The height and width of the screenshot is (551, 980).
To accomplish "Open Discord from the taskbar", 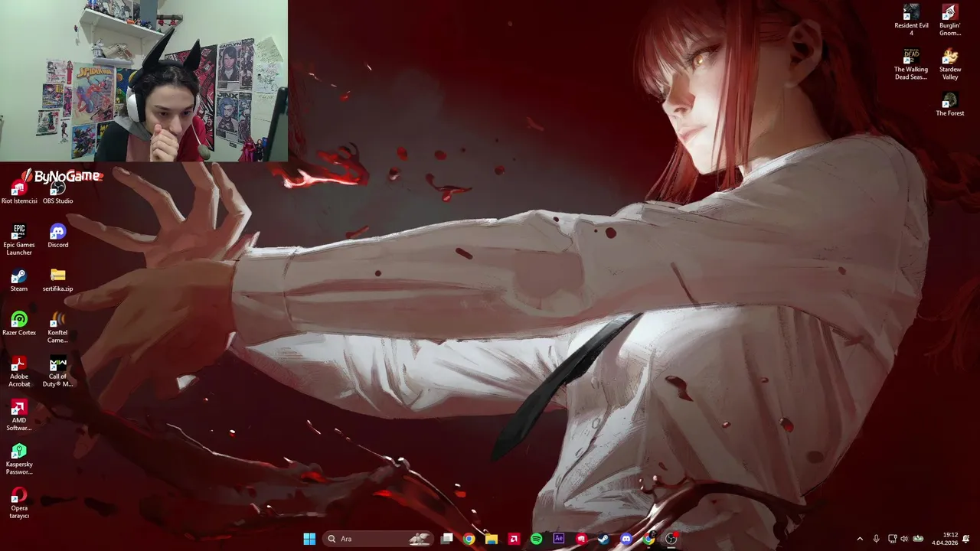I will [x=626, y=539].
